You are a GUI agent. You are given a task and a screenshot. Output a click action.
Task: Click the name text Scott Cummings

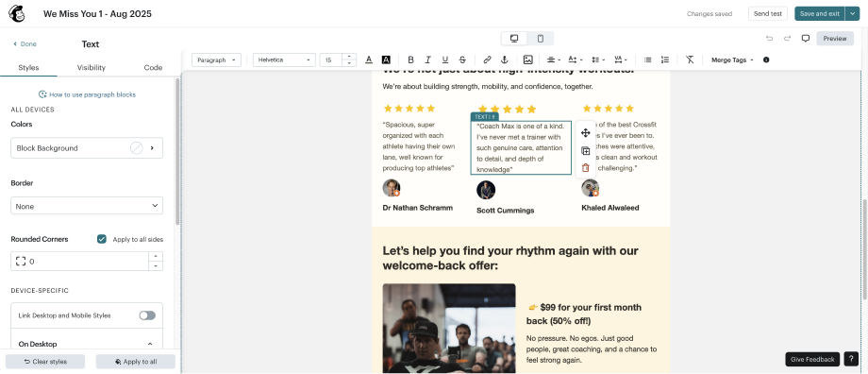pos(506,211)
